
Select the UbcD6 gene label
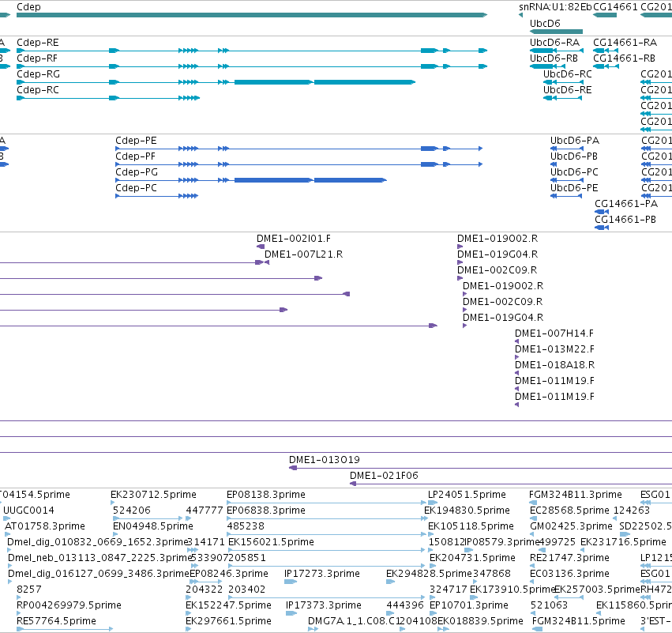click(545, 23)
